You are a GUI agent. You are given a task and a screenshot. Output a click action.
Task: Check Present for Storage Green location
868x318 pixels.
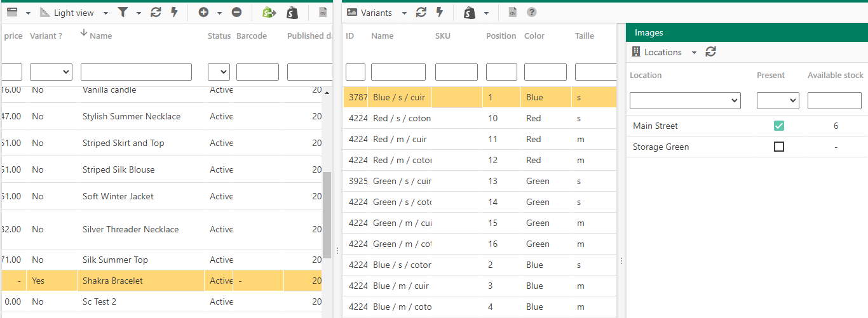[779, 147]
